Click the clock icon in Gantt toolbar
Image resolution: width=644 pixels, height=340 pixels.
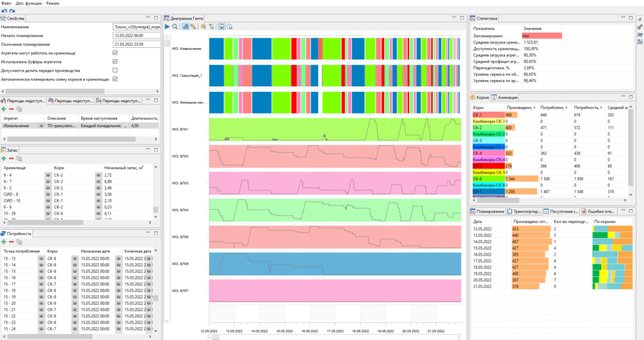230,26
